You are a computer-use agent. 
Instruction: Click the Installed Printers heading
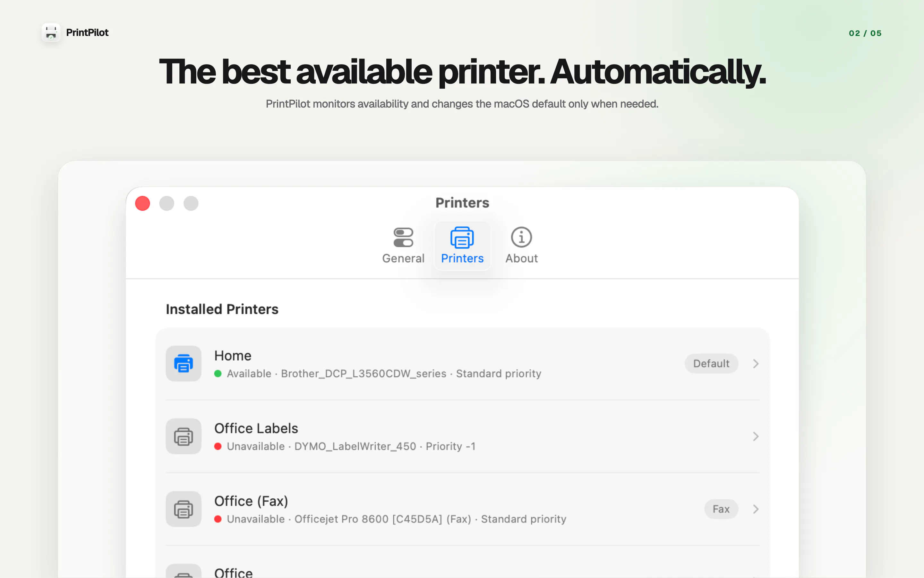point(222,309)
